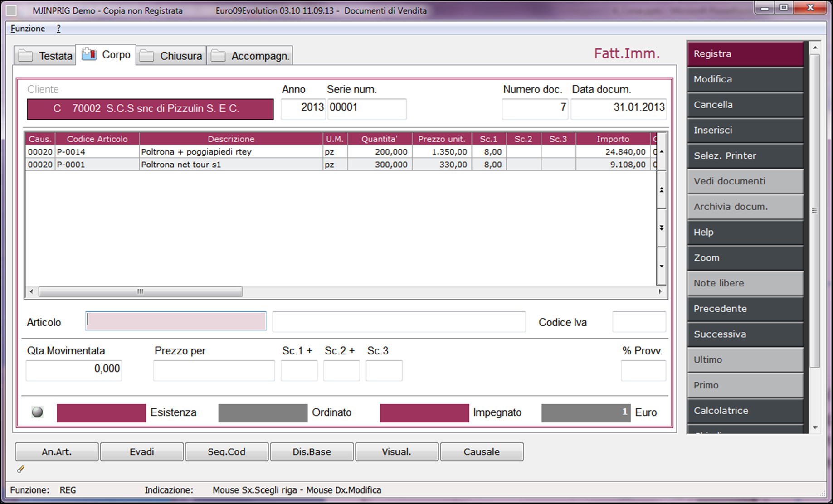This screenshot has height=504, width=833.
Task: Click the Inserisci button
Action: click(x=745, y=130)
